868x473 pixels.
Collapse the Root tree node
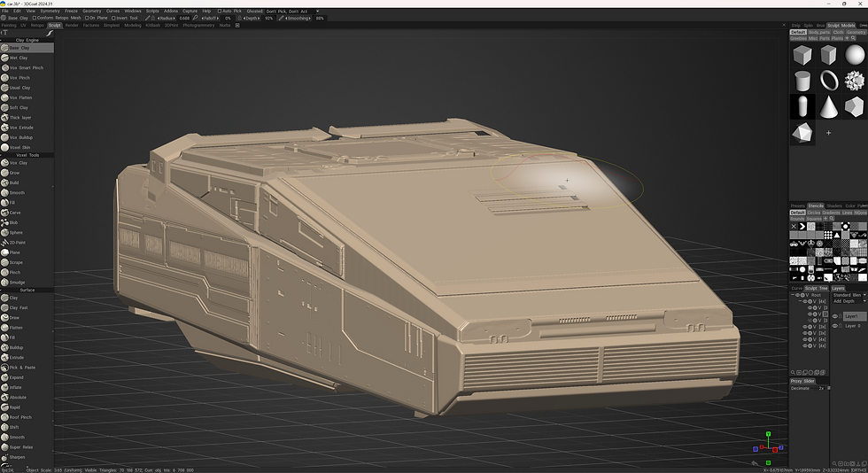[x=793, y=295]
